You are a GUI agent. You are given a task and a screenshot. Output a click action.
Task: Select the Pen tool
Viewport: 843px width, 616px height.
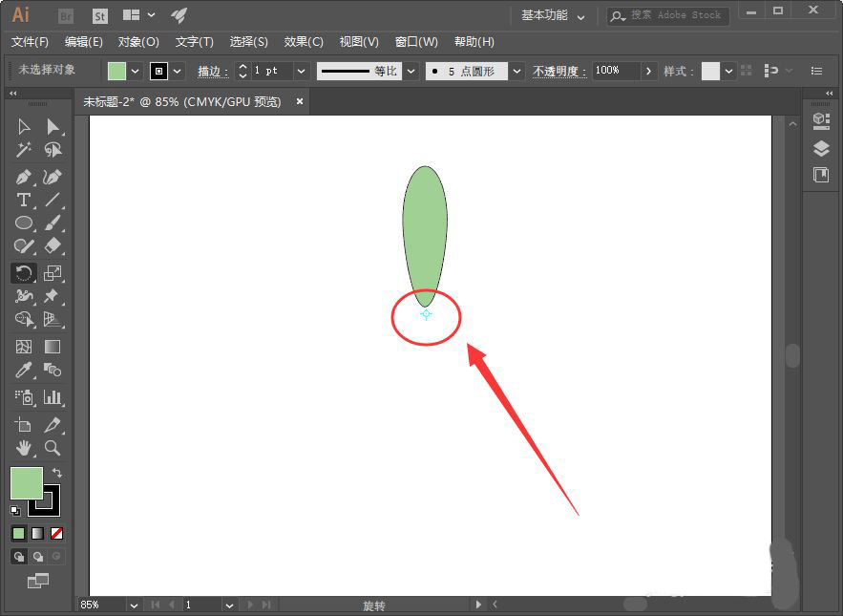click(x=24, y=177)
